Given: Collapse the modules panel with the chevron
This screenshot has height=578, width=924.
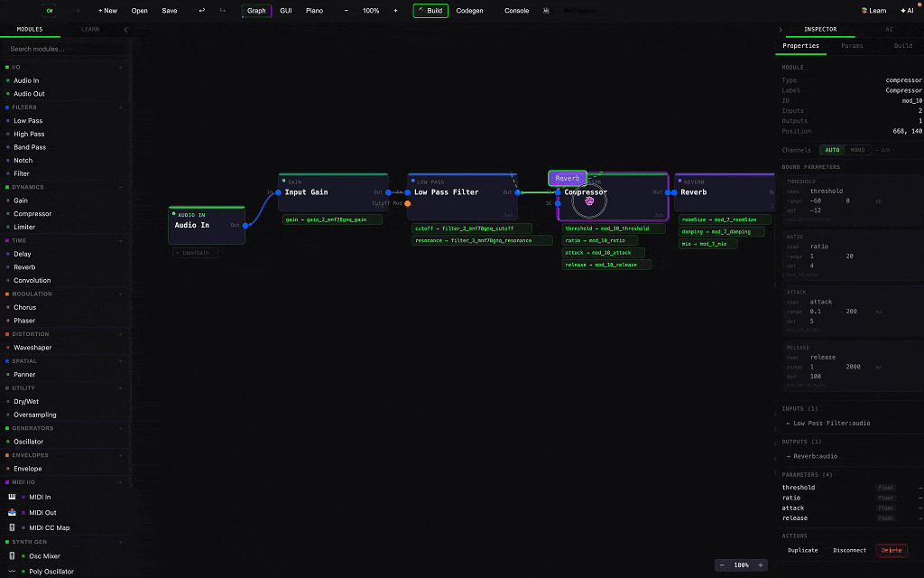Looking at the screenshot, I should 127,29.
